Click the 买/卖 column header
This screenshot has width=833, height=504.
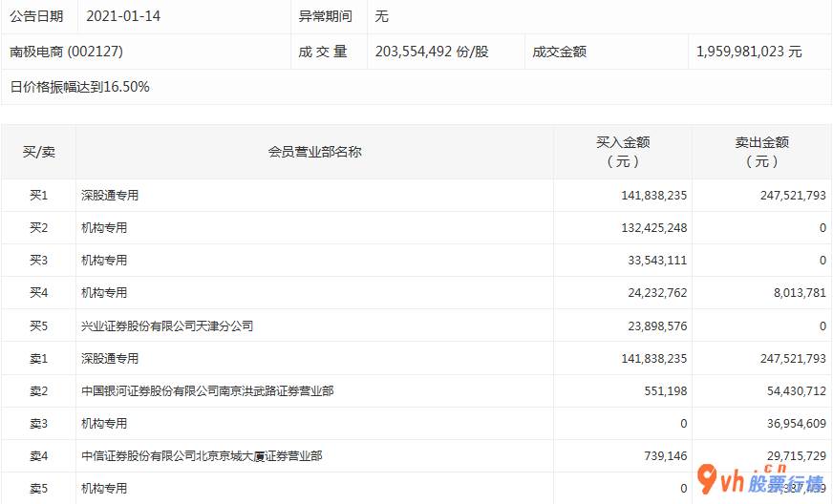(x=39, y=152)
